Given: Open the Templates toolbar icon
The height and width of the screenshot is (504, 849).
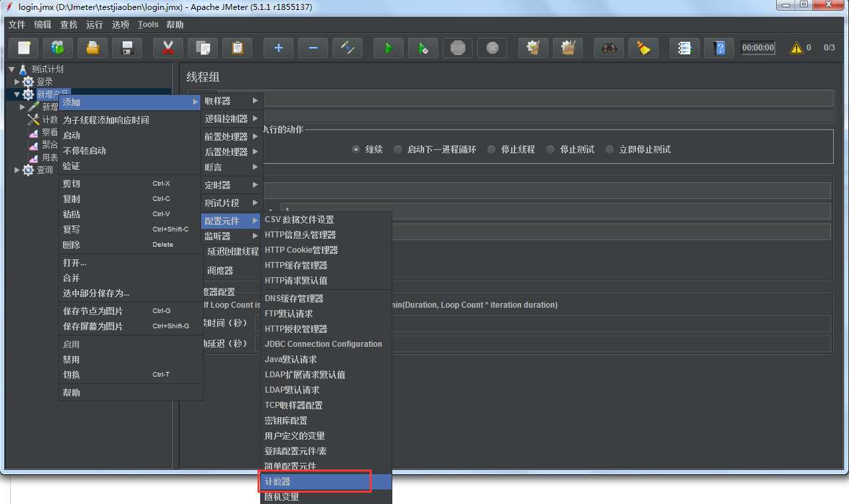Looking at the screenshot, I should [58, 48].
